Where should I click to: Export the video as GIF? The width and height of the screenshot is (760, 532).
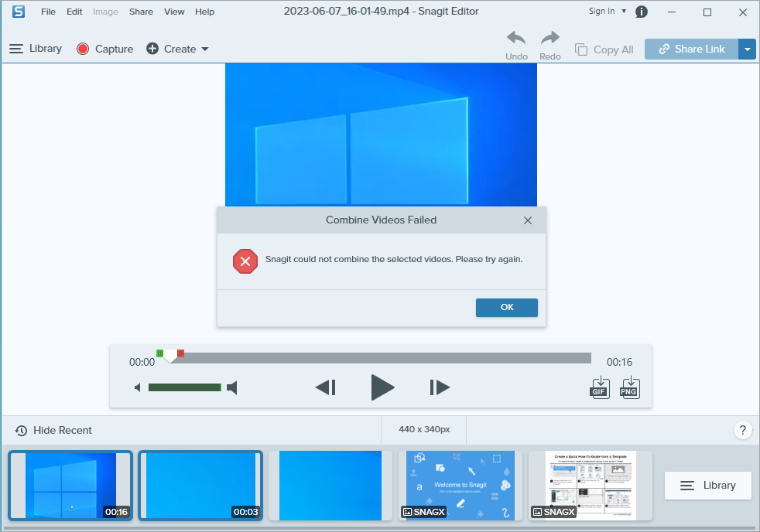(x=599, y=387)
